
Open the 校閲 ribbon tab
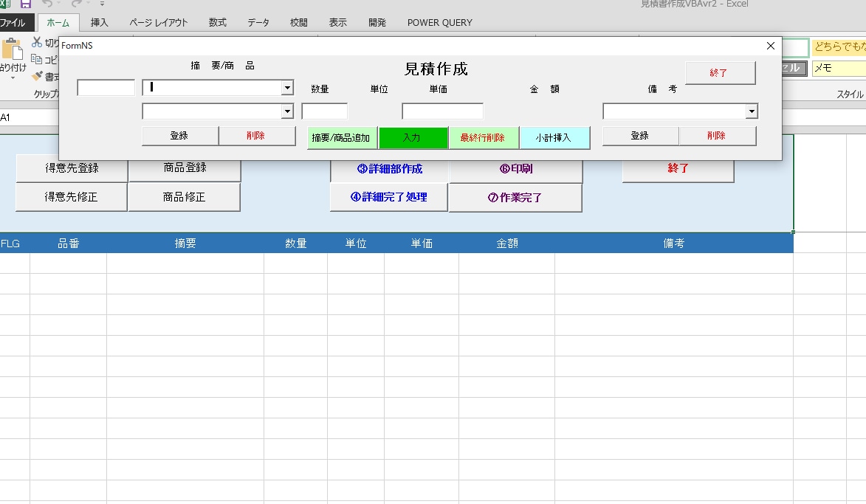pos(299,23)
